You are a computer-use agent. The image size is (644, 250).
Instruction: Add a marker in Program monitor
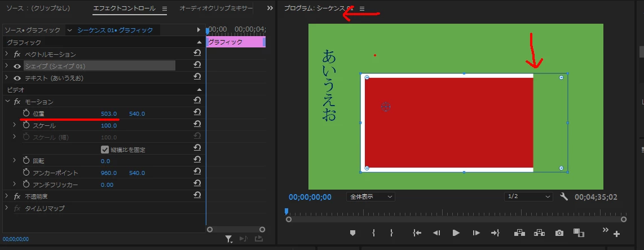tap(352, 233)
